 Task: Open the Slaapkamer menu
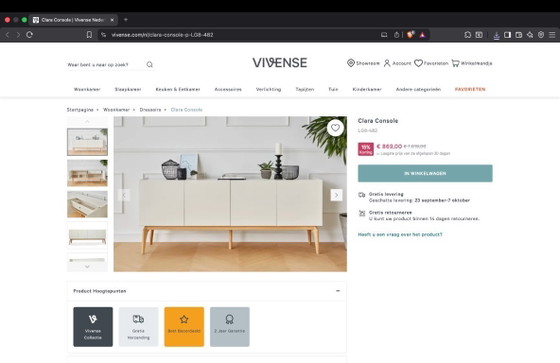(128, 89)
